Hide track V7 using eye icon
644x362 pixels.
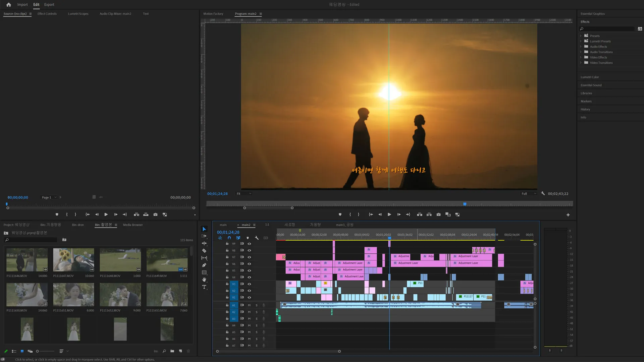tap(249, 257)
